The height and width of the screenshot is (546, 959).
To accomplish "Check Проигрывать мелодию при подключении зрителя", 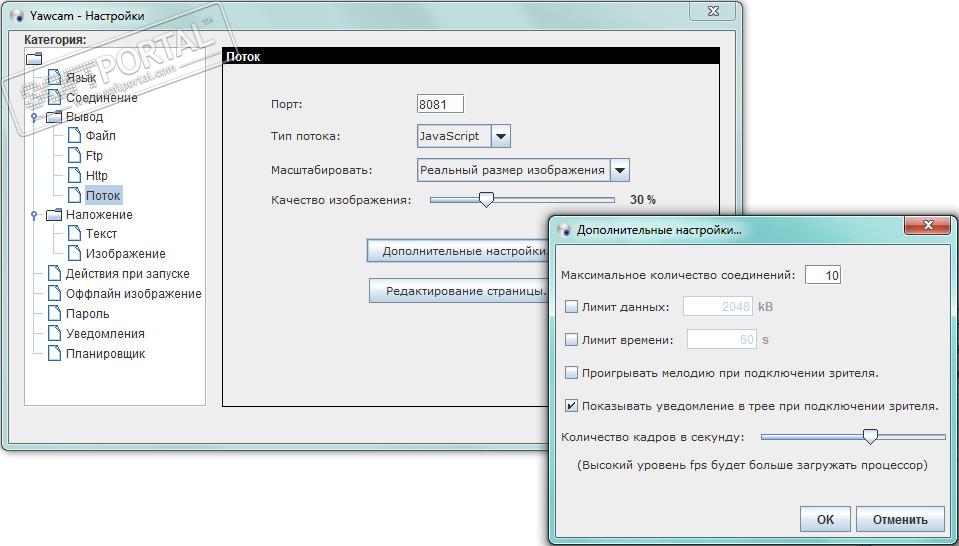I will coord(571,372).
